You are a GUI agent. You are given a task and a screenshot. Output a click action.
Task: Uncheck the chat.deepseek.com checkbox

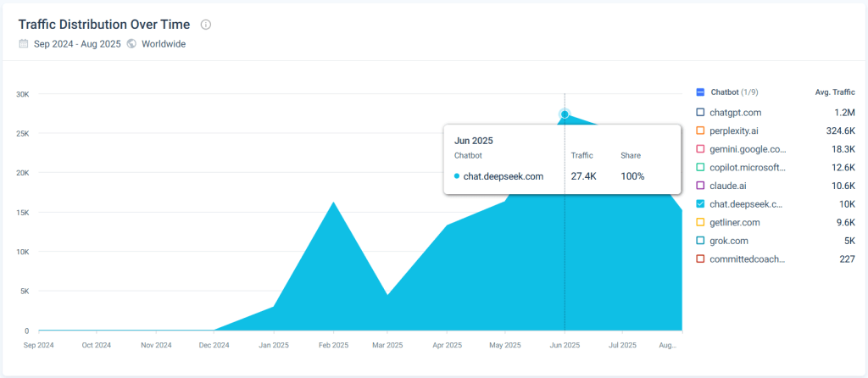tap(700, 203)
